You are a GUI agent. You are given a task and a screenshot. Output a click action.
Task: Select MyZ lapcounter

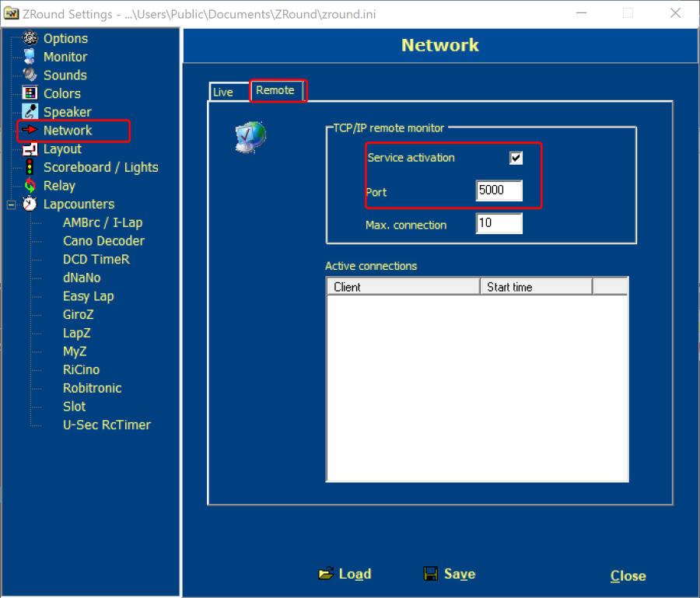75,351
